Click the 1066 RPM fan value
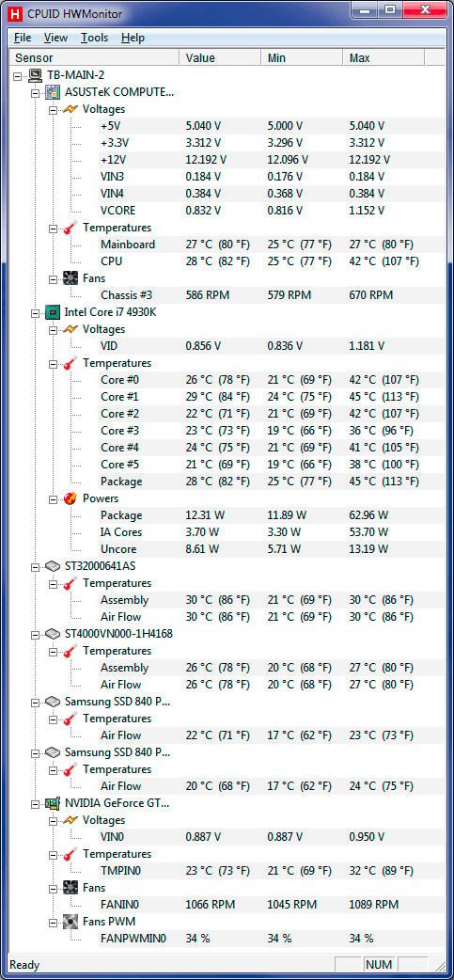The image size is (454, 980). (x=211, y=905)
